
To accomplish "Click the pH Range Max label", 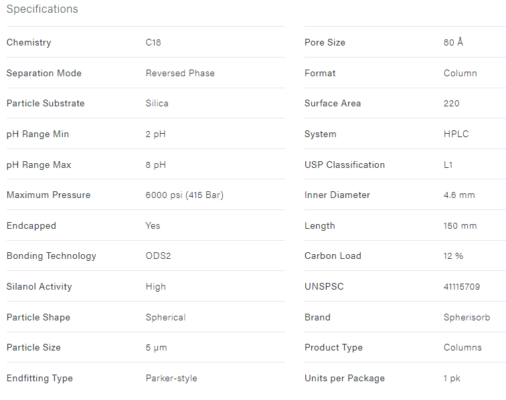I will pyautogui.click(x=39, y=165).
